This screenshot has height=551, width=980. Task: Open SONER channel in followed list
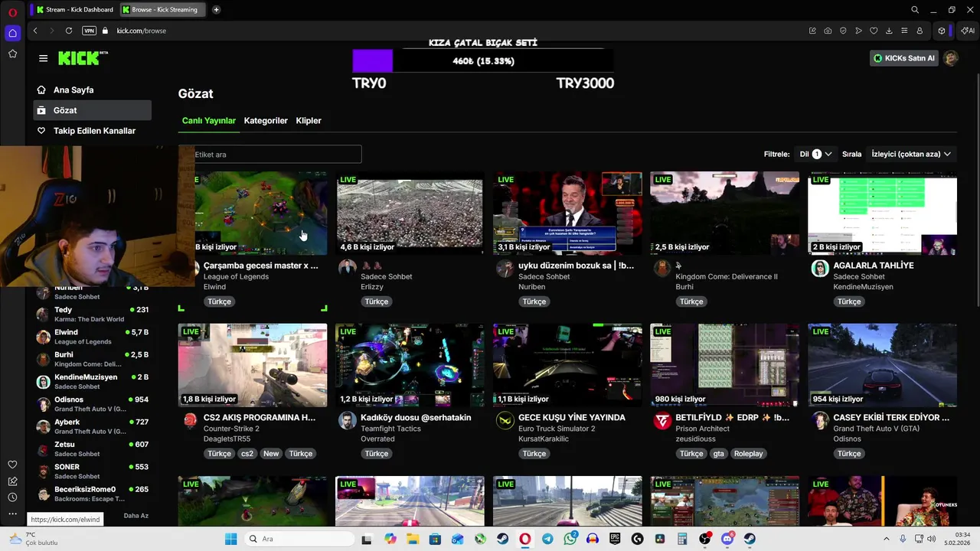[92, 471]
